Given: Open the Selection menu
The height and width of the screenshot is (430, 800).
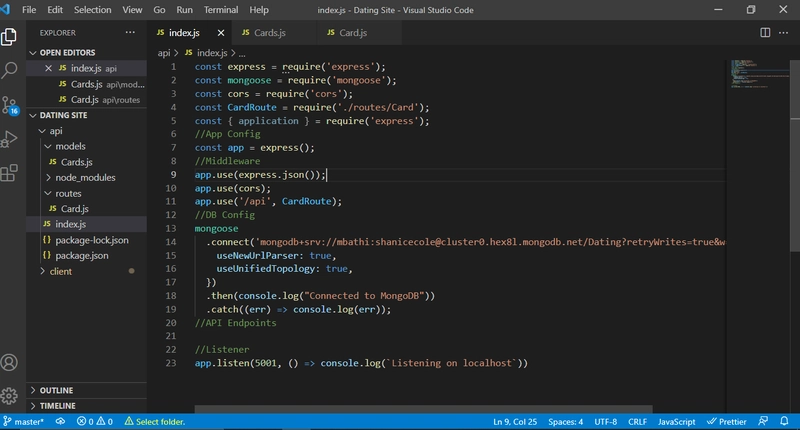Looking at the screenshot, I should [x=92, y=10].
